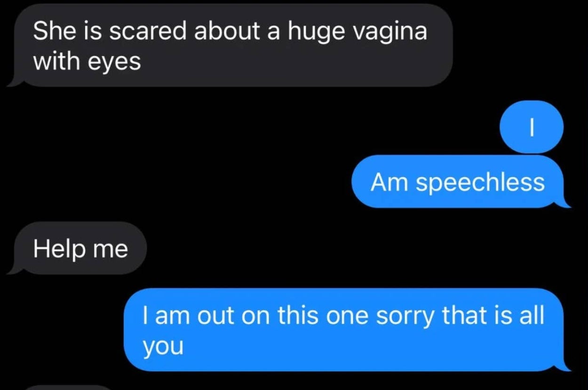Click the word 'out' in last blue message
The width and height of the screenshot is (588, 390).
click(220, 316)
